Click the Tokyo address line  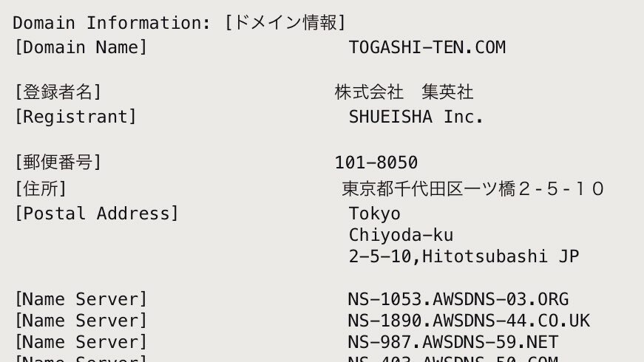(375, 214)
